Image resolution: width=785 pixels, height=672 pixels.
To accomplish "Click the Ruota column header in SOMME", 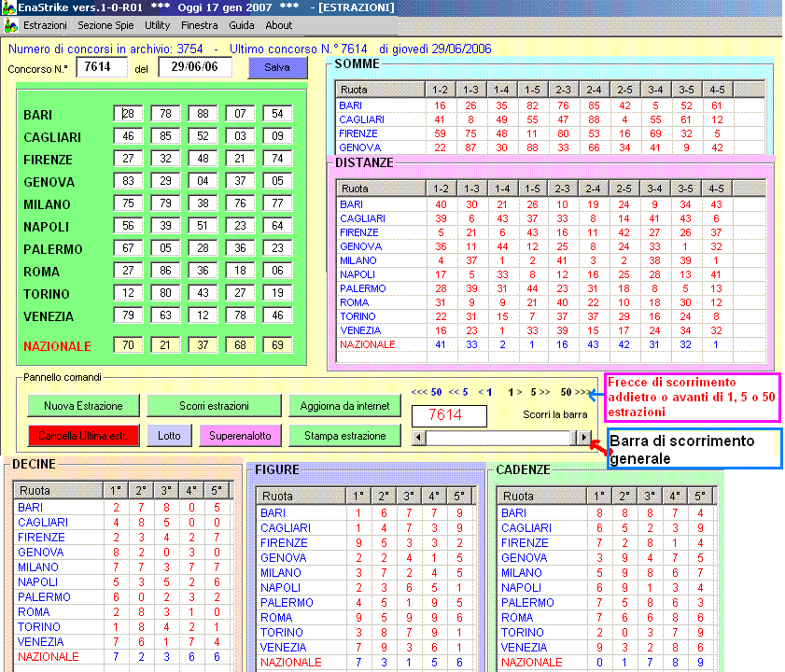I will coord(380,90).
